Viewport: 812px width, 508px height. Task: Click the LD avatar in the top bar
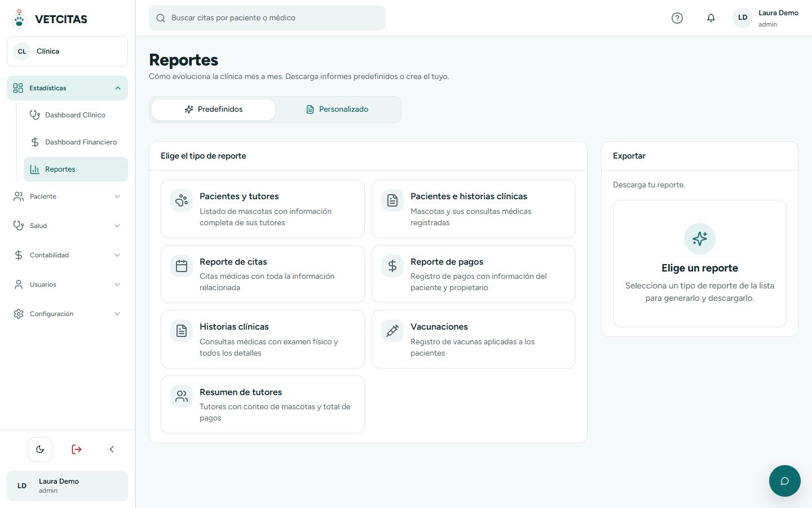(743, 17)
